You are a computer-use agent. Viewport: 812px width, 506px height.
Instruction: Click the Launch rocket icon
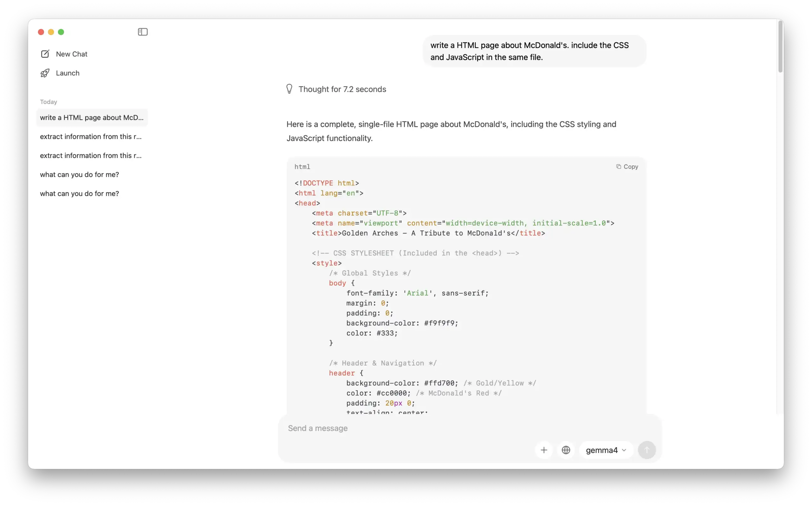45,73
